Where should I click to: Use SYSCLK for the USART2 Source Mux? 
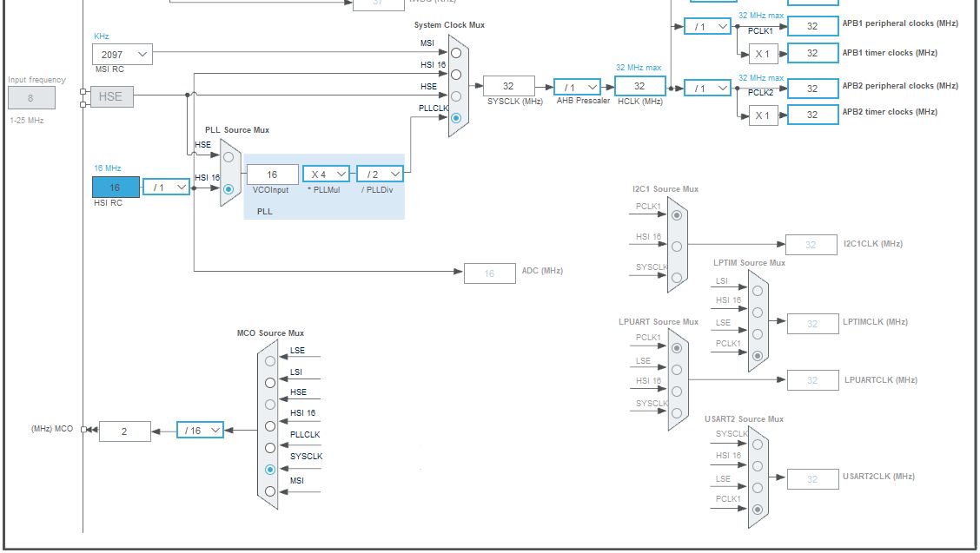(758, 444)
